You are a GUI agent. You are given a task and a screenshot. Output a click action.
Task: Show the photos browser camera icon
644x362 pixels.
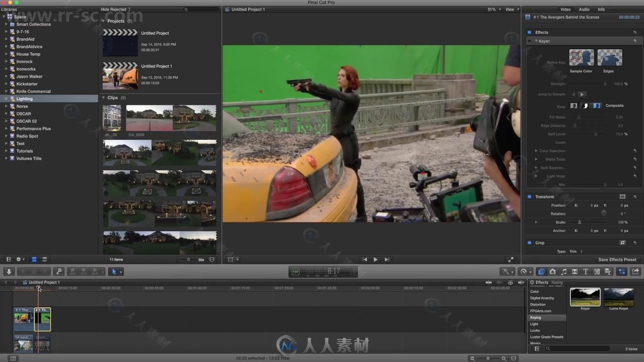pos(552,271)
